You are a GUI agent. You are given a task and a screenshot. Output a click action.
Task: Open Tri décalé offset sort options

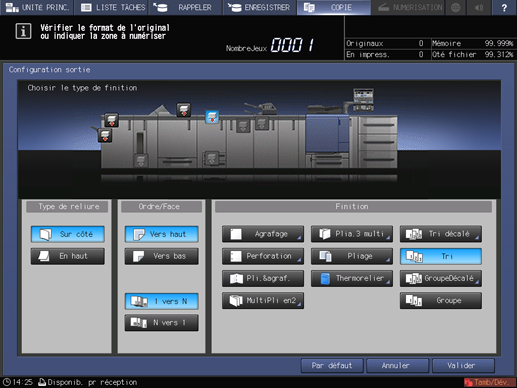coord(441,234)
